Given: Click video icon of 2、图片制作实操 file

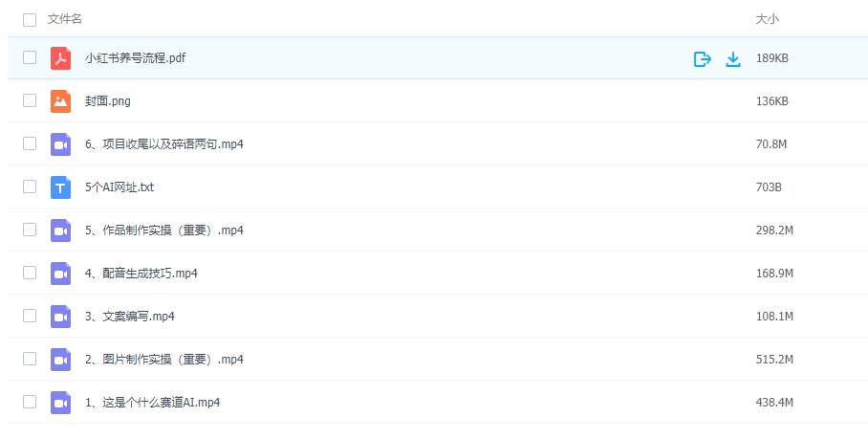Looking at the screenshot, I should pos(61,360).
